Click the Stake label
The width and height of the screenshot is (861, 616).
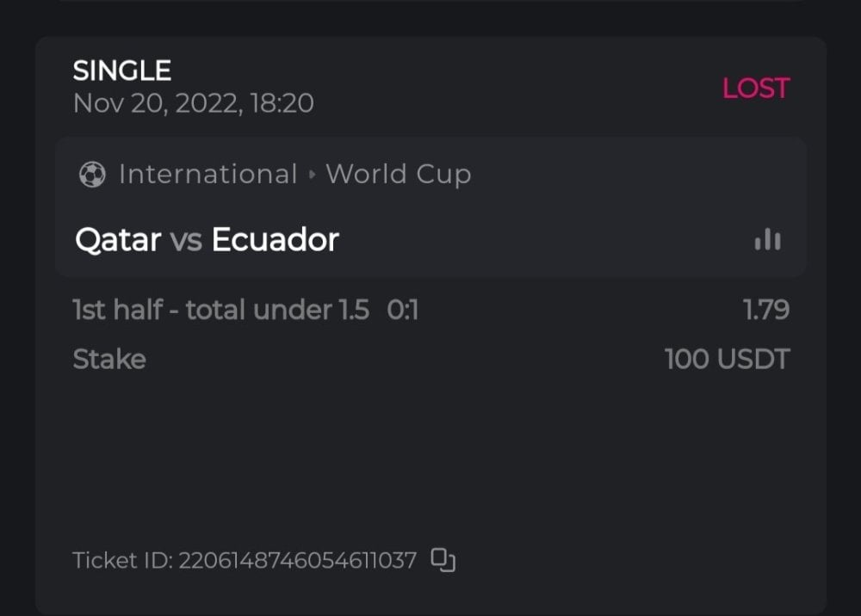[x=109, y=359]
